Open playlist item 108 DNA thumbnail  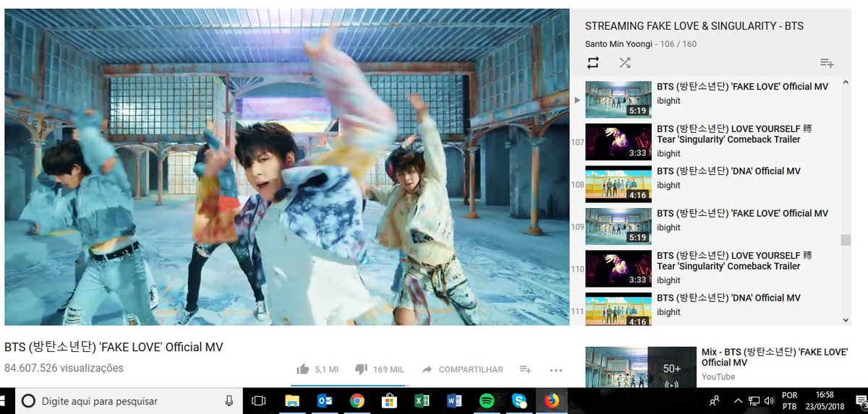coord(618,184)
